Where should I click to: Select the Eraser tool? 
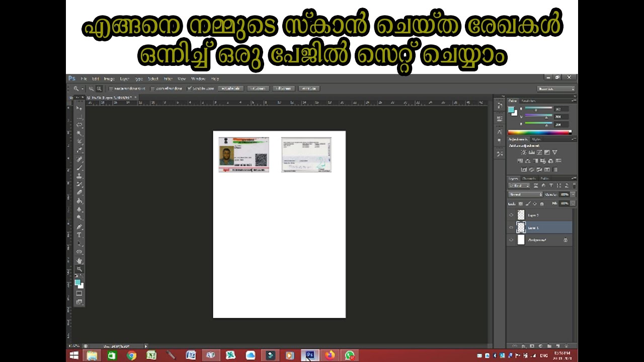point(79,193)
